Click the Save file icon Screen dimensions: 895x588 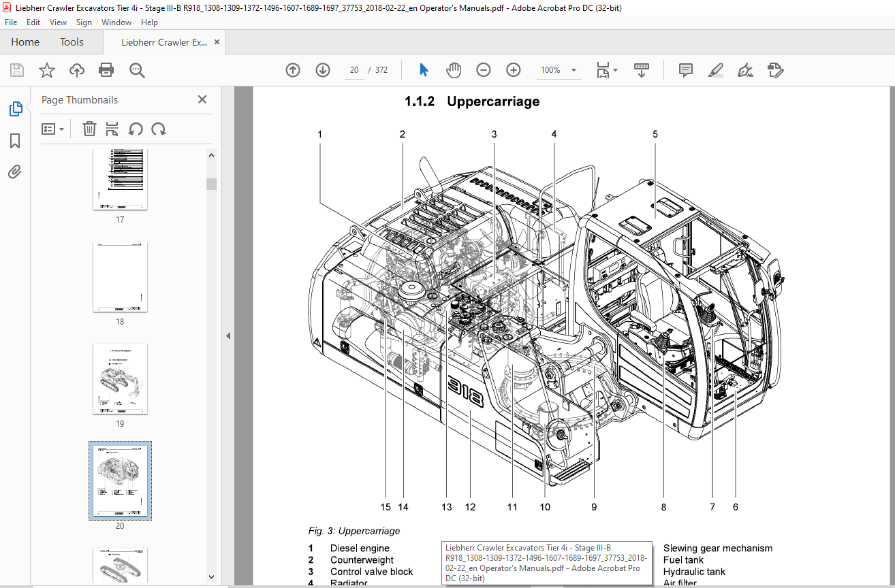coord(17,70)
